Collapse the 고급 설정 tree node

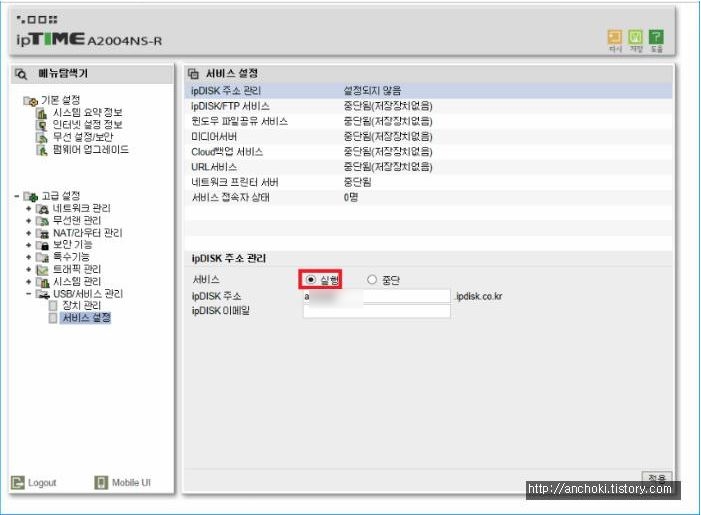point(17,196)
